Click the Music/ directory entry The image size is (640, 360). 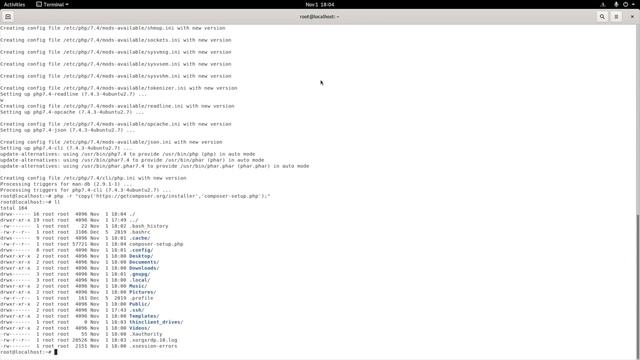138,286
